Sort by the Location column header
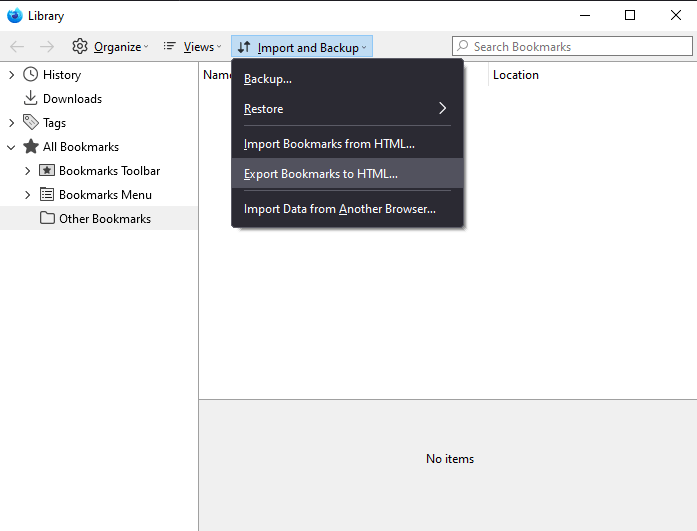697x531 pixels. 516,75
